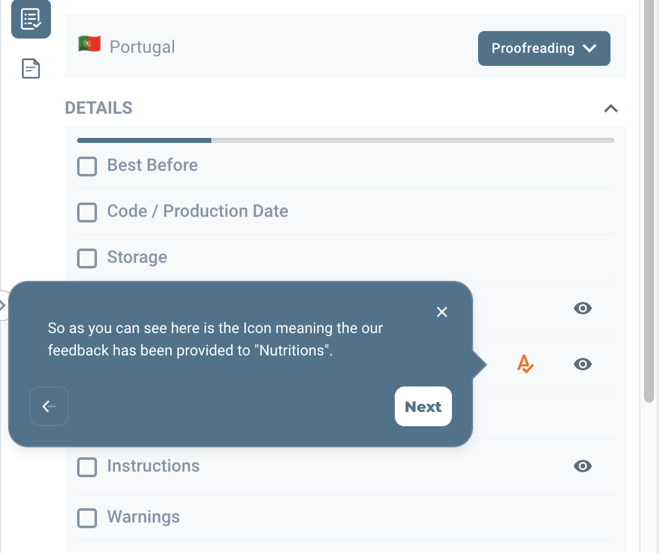
Task: Tick the Code / Production Date checkbox
Action: 87,212
